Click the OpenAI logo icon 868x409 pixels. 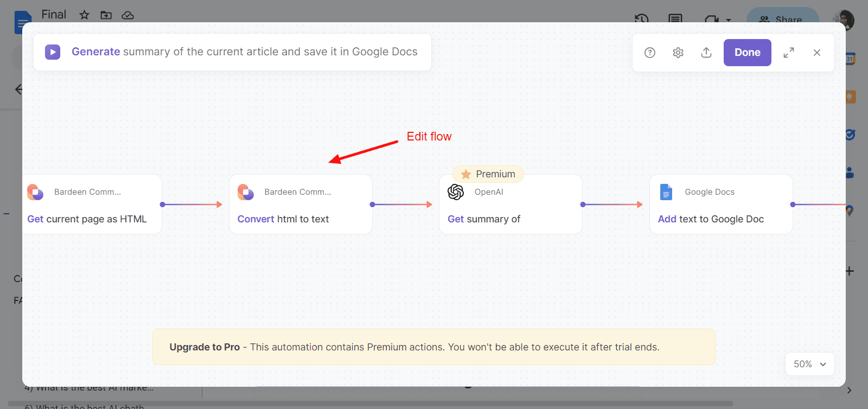click(456, 192)
